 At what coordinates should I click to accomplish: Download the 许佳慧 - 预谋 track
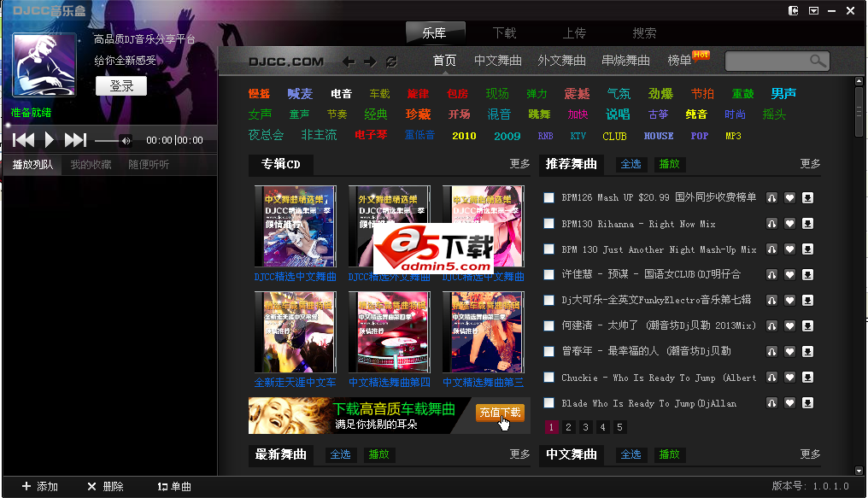807,274
